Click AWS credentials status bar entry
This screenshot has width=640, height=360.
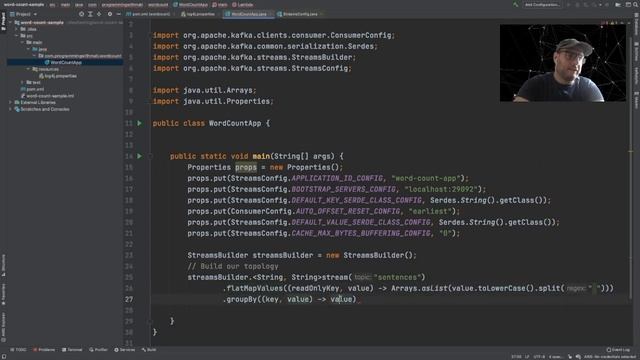coord(610,357)
